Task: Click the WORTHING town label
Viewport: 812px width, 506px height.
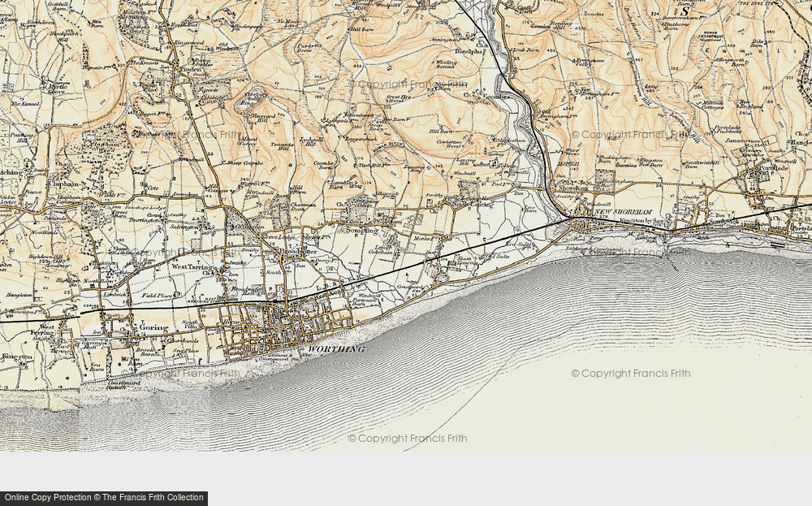Action: click(x=335, y=349)
